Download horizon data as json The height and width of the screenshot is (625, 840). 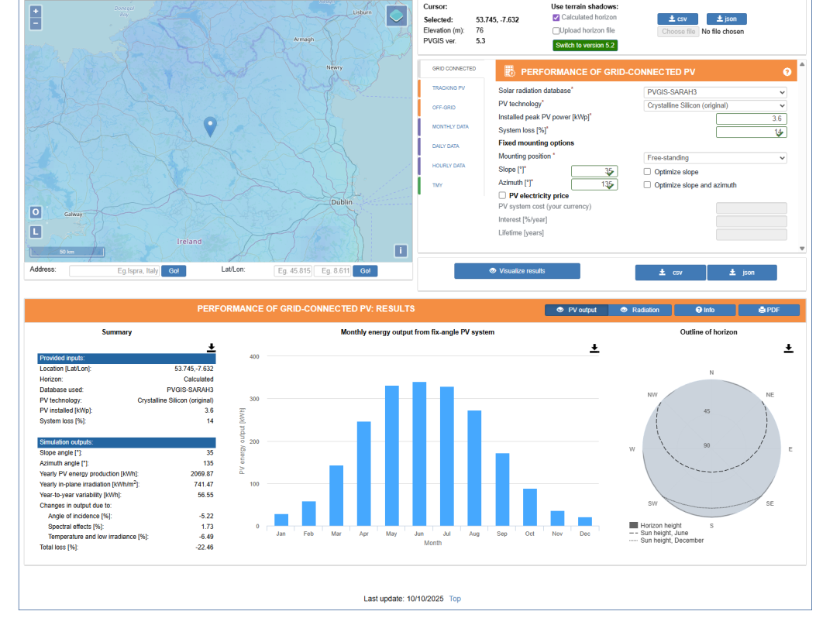726,19
